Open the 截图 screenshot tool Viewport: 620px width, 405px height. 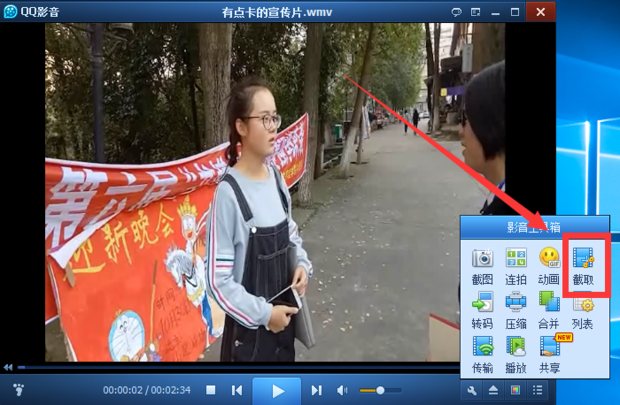pos(482,264)
